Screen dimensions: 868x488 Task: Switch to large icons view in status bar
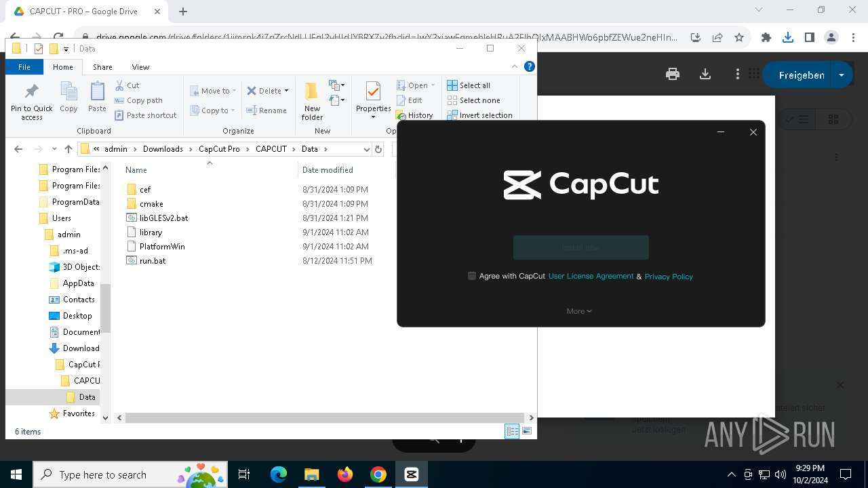[x=527, y=431]
